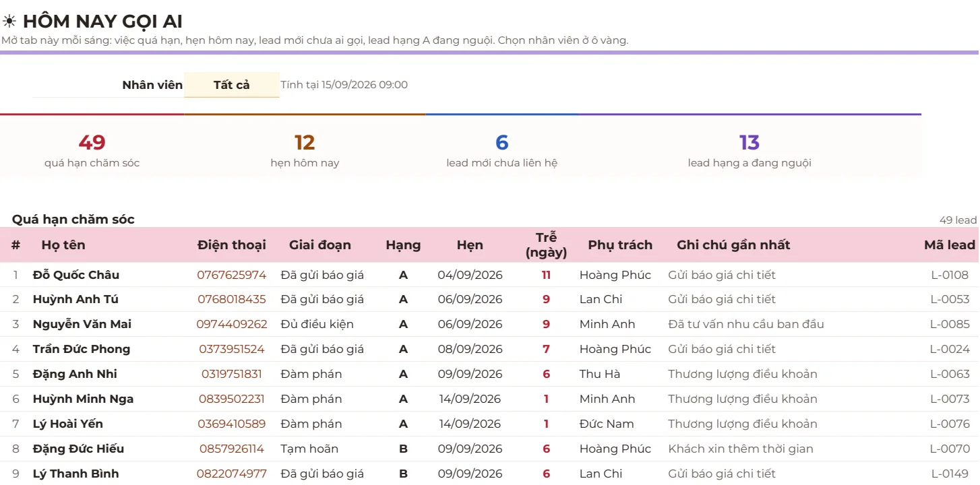Click lead code L-0108
980x485 pixels.
pos(949,275)
